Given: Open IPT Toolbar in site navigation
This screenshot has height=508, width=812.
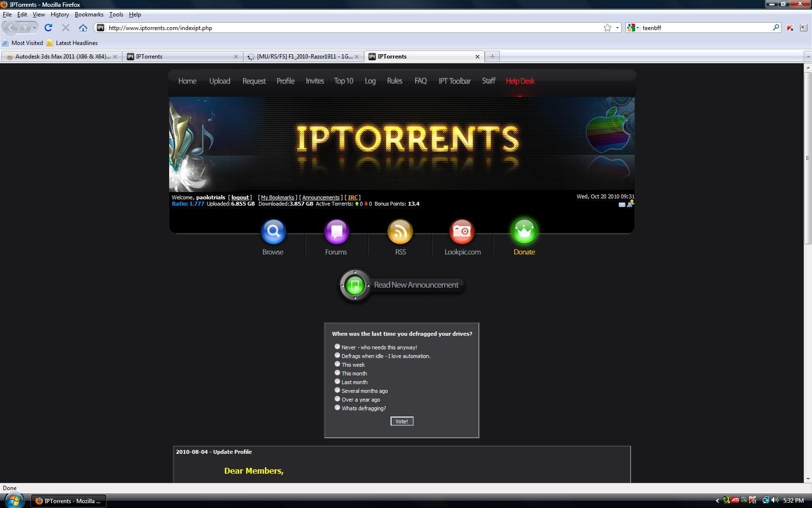Looking at the screenshot, I should tap(454, 81).
